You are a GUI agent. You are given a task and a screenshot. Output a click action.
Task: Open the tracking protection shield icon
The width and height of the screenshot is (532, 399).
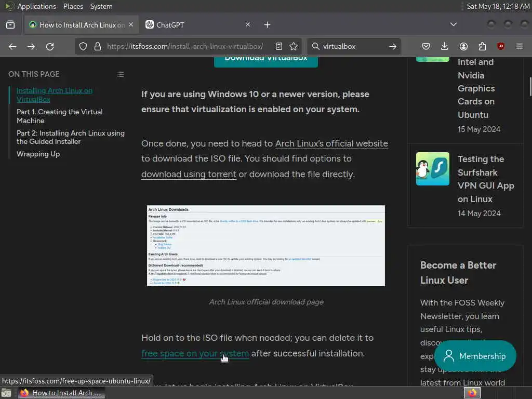(83, 46)
